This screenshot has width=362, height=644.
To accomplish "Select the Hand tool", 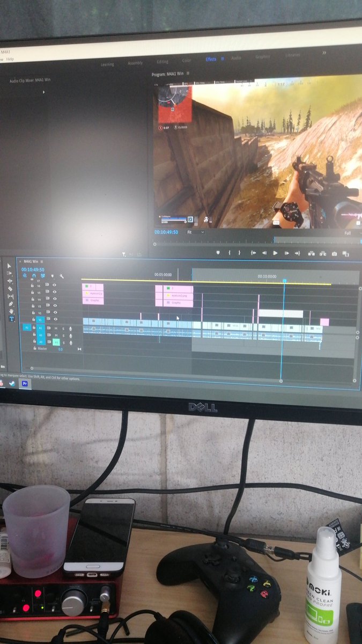I will [x=11, y=311].
